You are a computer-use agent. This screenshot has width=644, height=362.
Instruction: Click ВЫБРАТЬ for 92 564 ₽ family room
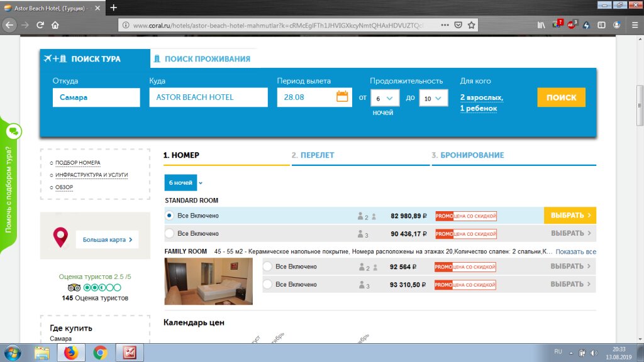click(x=570, y=266)
